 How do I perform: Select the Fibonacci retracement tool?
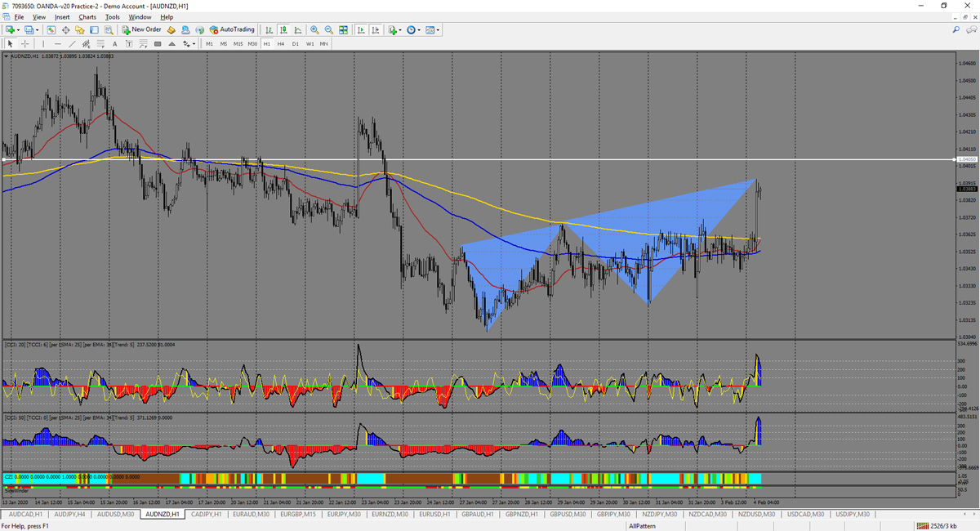click(100, 43)
